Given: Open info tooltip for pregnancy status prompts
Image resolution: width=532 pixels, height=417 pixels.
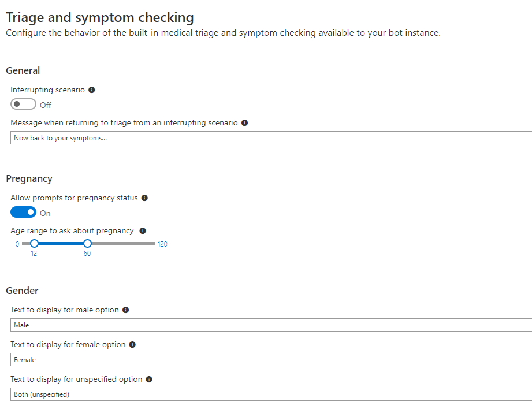Looking at the screenshot, I should 144,198.
